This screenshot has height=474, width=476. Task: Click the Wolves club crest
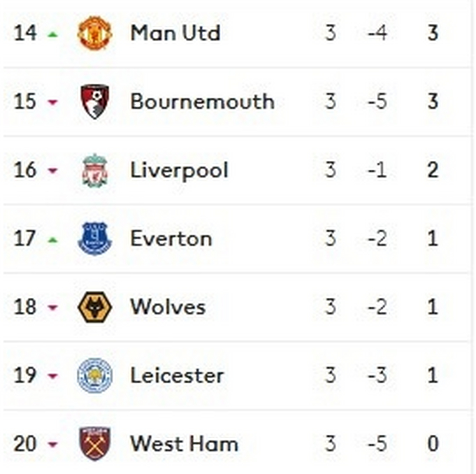coord(95,307)
